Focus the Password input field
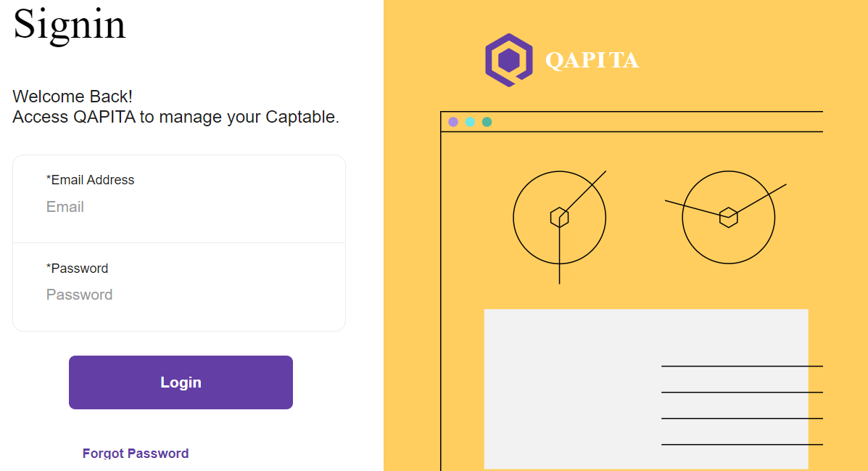The width and height of the screenshot is (868, 471). (179, 295)
